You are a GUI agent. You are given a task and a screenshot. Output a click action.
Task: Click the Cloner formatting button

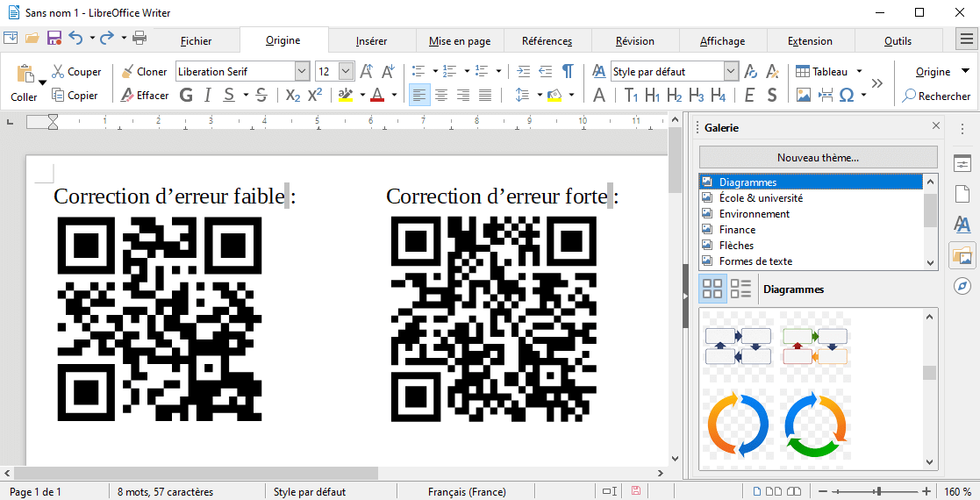pos(144,71)
